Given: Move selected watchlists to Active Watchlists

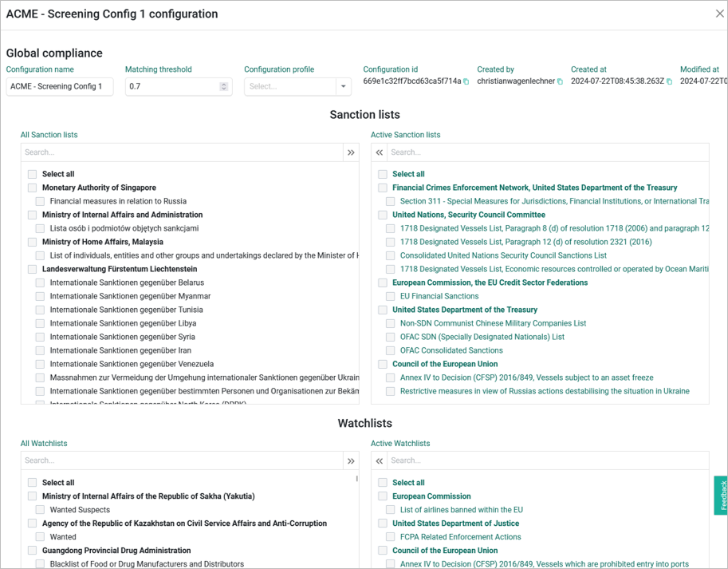Looking at the screenshot, I should coord(351,460).
